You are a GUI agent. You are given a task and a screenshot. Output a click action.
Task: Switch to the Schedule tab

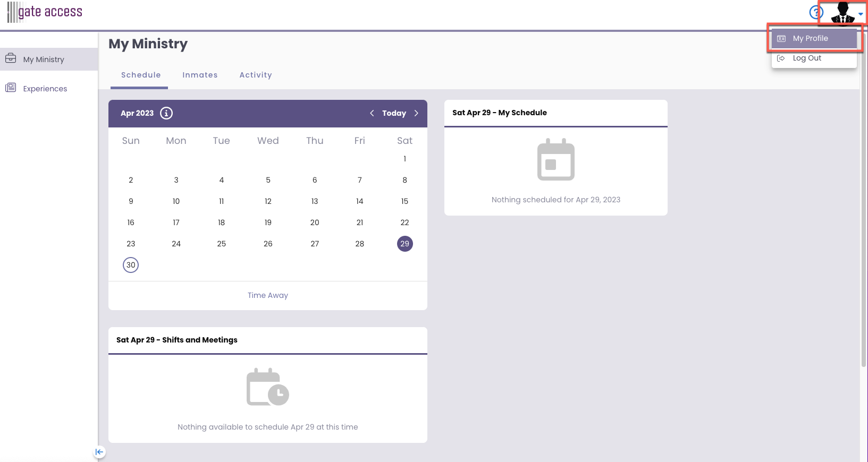pos(141,75)
